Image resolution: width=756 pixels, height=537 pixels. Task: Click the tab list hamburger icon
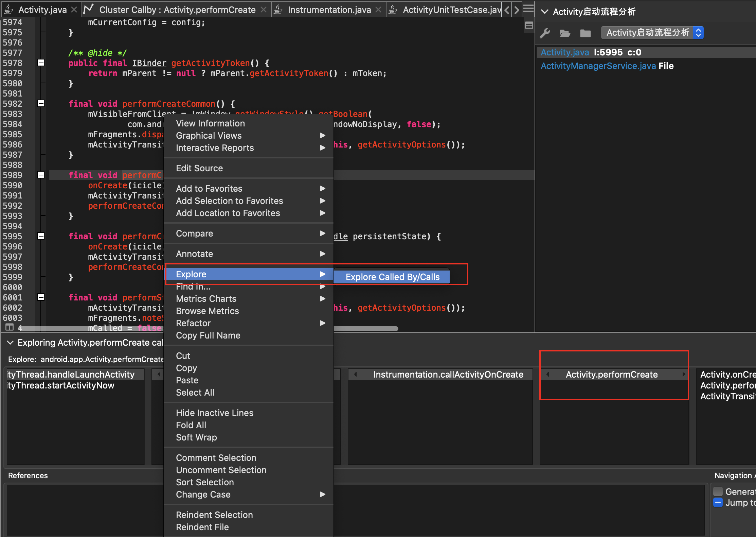[x=528, y=8]
